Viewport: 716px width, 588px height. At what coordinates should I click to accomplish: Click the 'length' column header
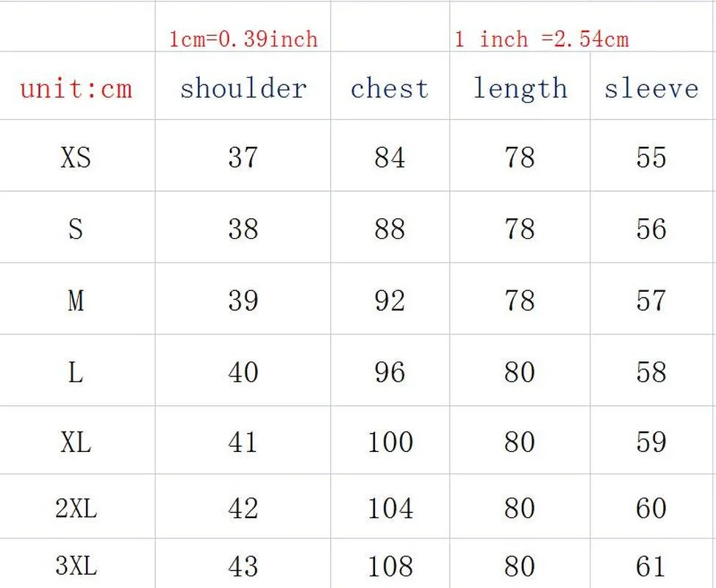pyautogui.click(x=520, y=89)
